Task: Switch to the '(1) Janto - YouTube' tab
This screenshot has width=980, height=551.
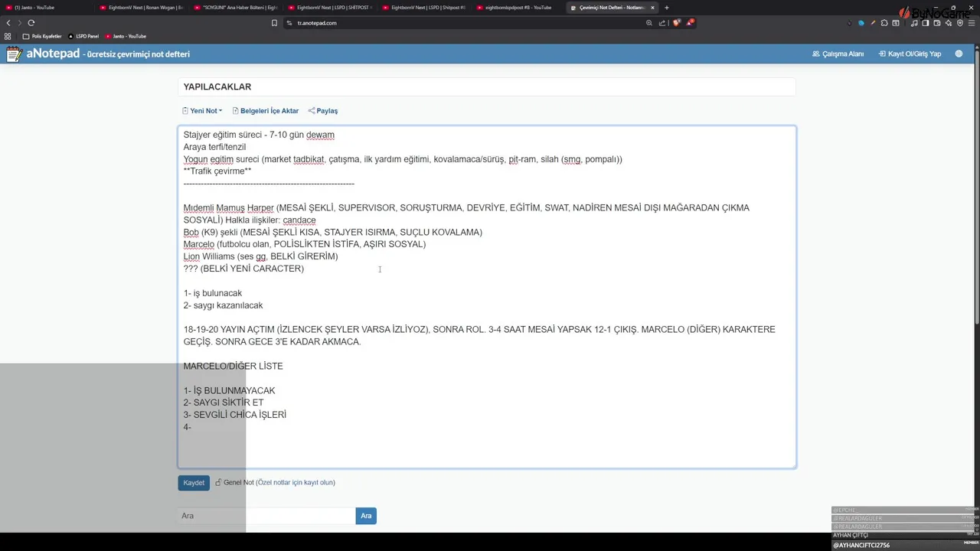Action: pos(47,8)
